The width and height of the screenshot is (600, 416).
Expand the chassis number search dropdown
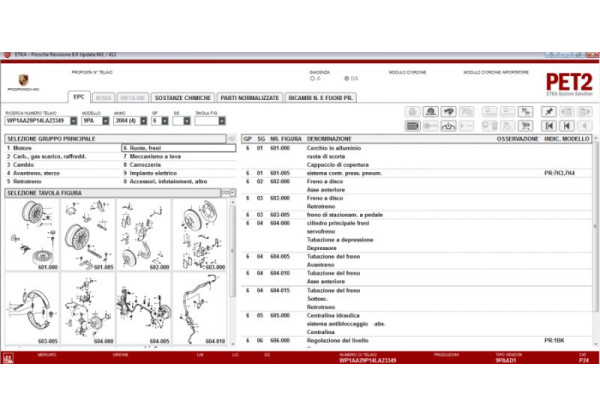(x=72, y=120)
